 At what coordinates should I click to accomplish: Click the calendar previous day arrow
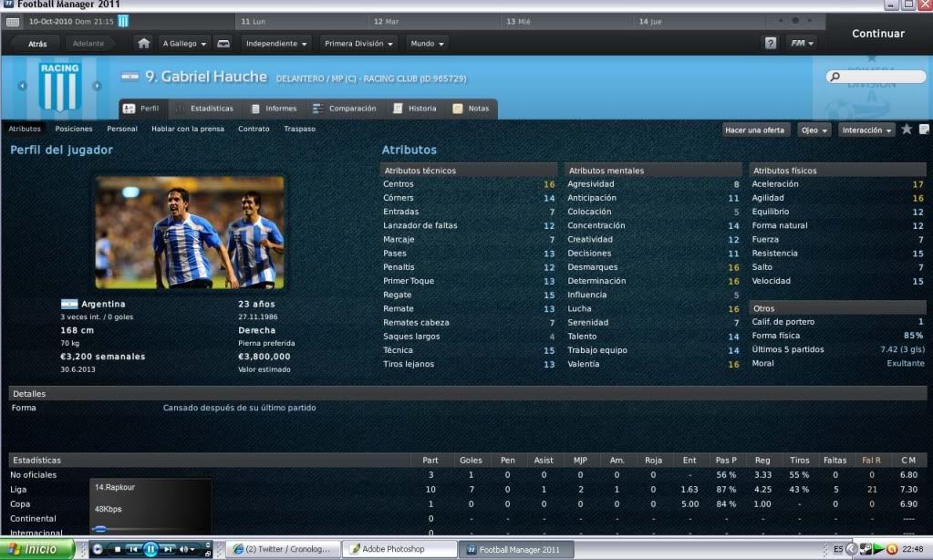point(780,21)
